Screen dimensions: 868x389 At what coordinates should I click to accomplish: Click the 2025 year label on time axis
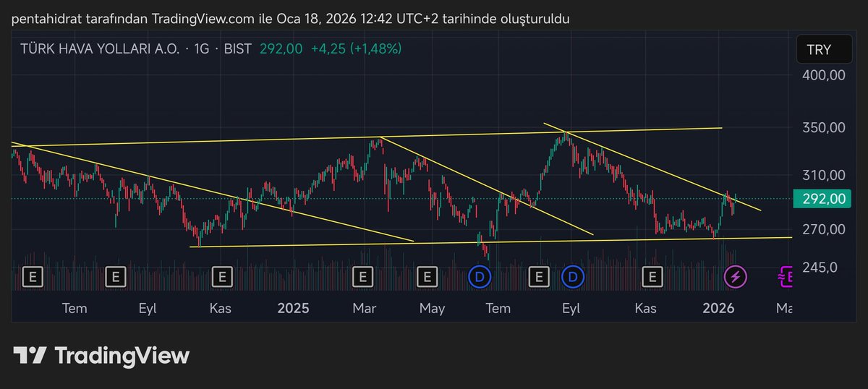[293, 308]
